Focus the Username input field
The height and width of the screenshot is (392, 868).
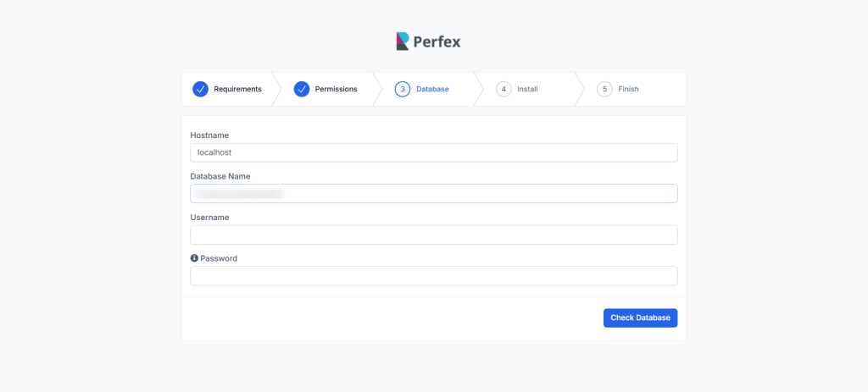(x=434, y=235)
